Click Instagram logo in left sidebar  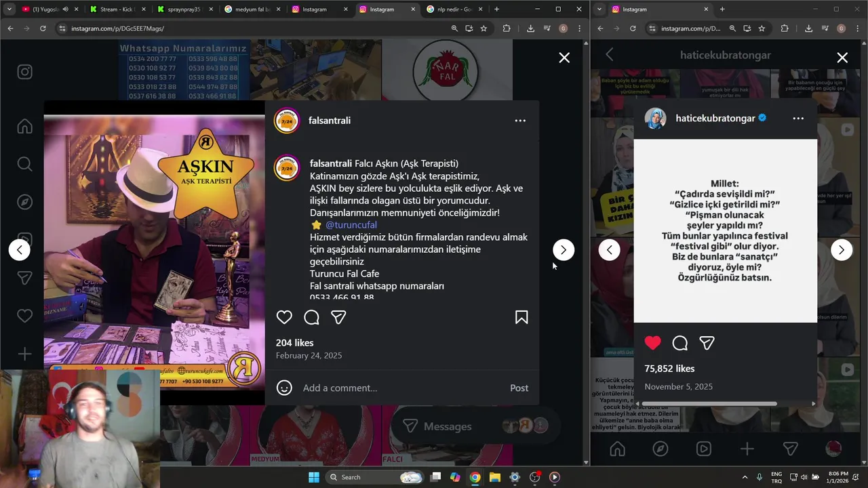(24, 72)
